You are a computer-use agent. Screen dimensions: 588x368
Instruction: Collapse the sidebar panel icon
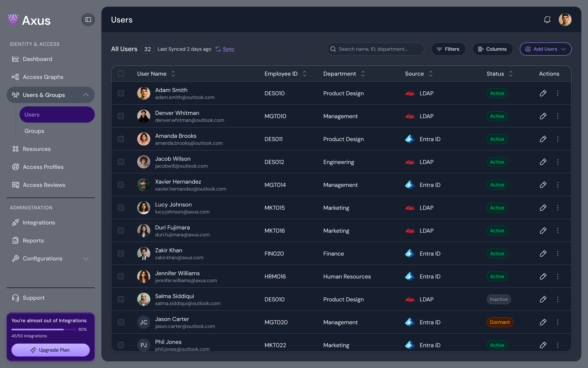pos(88,20)
